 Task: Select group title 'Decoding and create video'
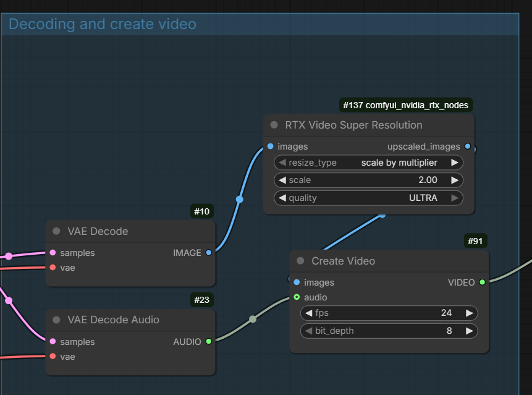click(103, 24)
